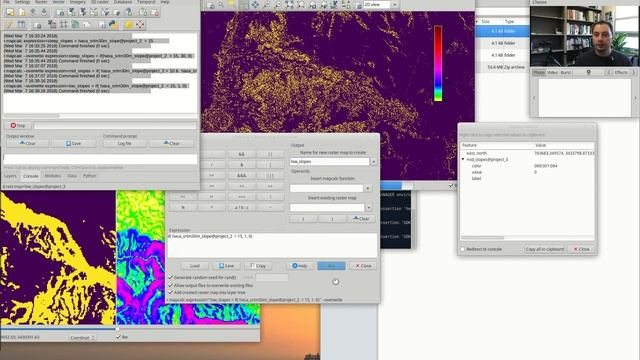Open output raster name dropdown arrow
Image resolution: width=640 pixels, height=360 pixels.
(373, 162)
